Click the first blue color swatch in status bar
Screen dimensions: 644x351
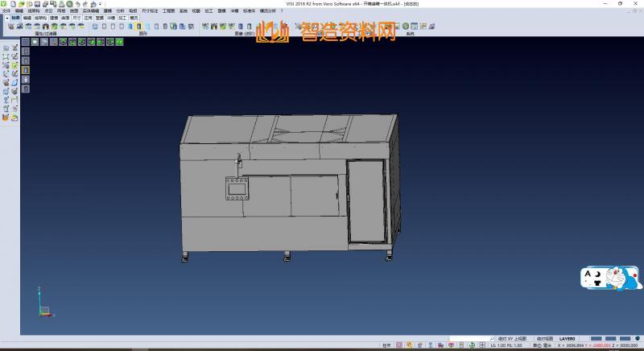coord(596,339)
